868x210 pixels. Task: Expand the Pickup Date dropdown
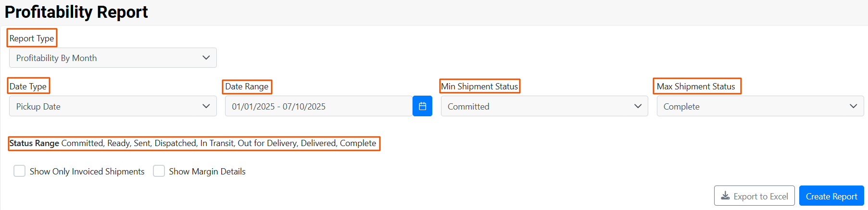pyautogui.click(x=113, y=106)
